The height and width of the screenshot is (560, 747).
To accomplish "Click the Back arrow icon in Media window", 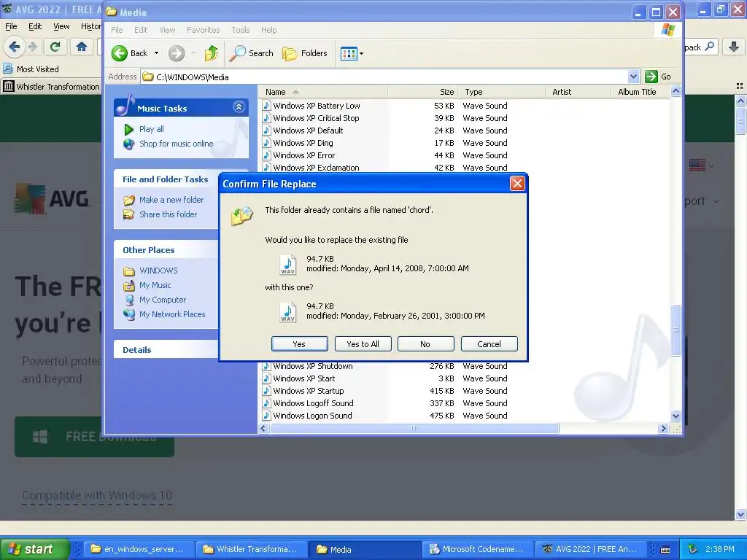I will pyautogui.click(x=120, y=53).
